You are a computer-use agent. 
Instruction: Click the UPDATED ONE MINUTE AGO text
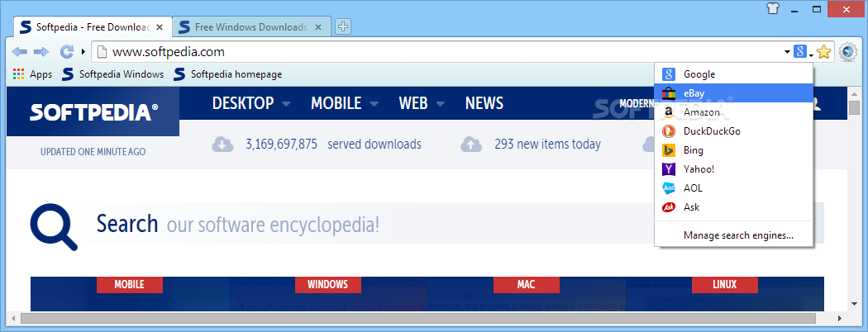[93, 152]
